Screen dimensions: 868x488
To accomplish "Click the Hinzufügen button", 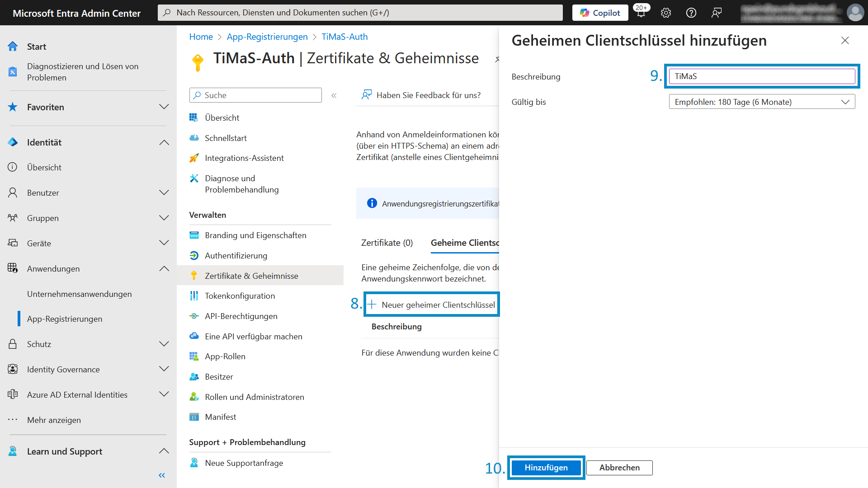I will (x=546, y=468).
